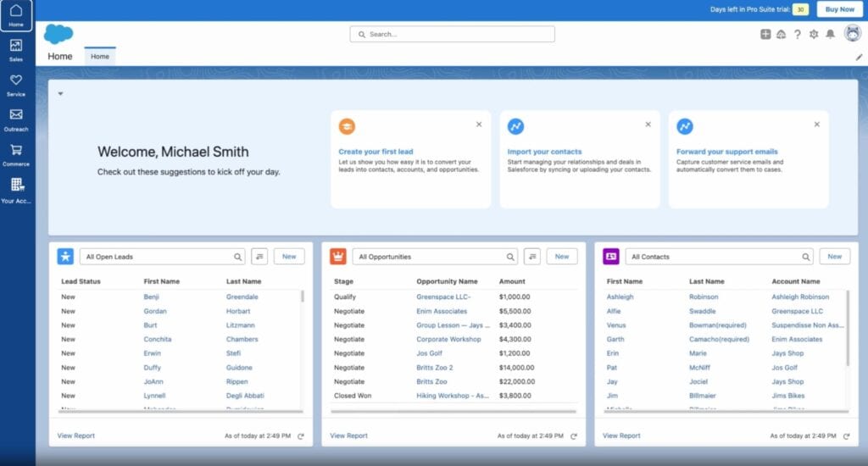Click the Forward your support emails icon
Image resolution: width=868 pixels, height=466 pixels.
(685, 127)
